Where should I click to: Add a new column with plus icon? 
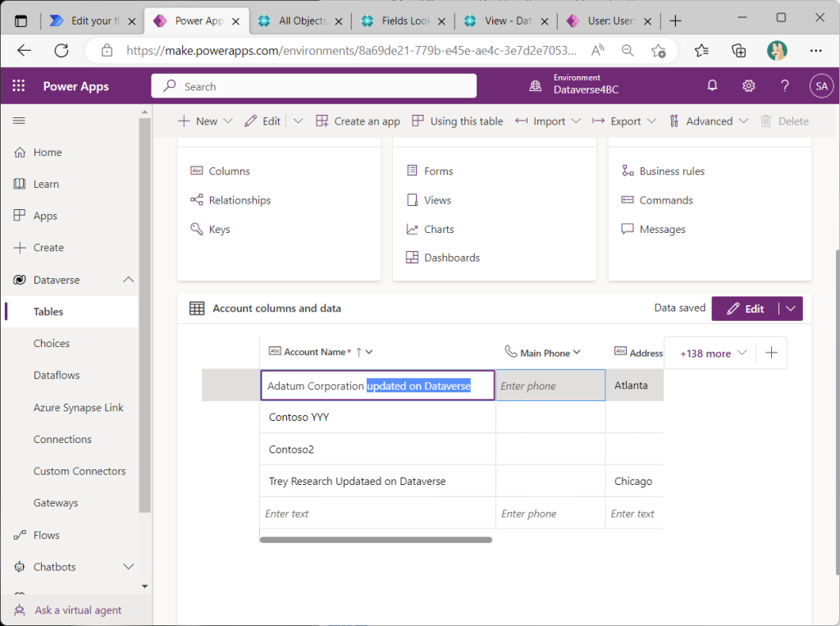click(x=771, y=353)
